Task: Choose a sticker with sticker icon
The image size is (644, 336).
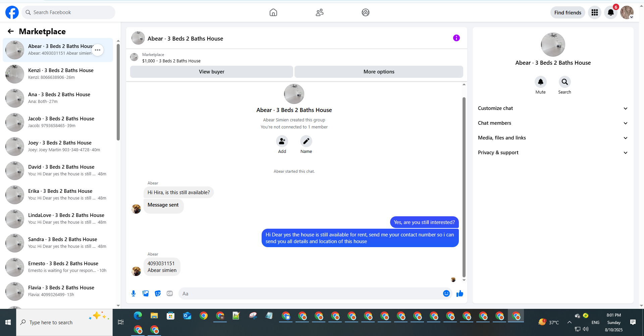Action: [158, 293]
